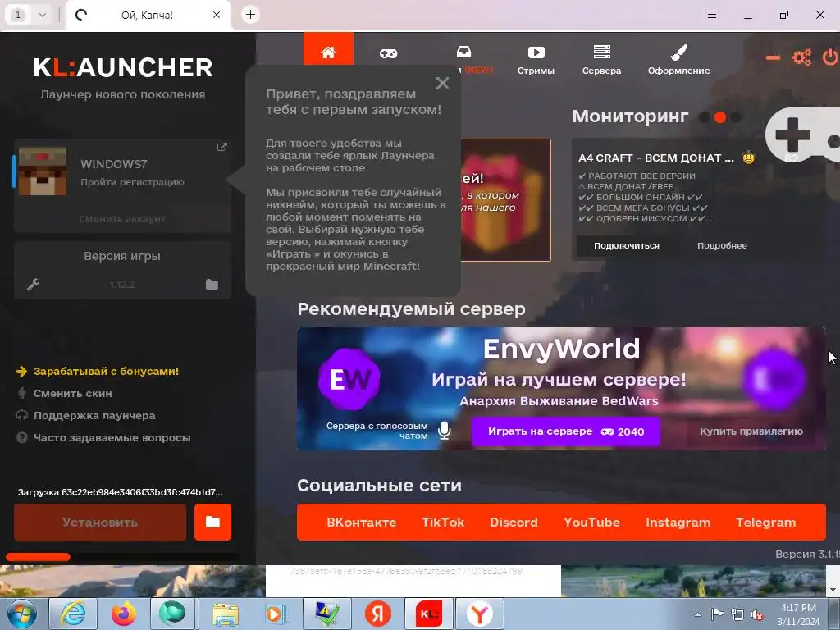This screenshot has width=840, height=630.
Task: Click the taskbar clock showing 4:17 PM
Action: [x=798, y=614]
